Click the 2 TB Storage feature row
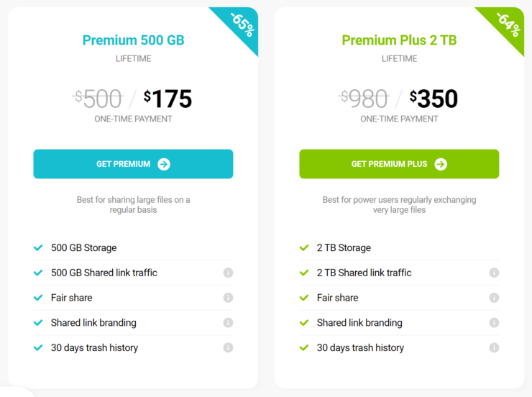The height and width of the screenshot is (397, 532). [399, 247]
